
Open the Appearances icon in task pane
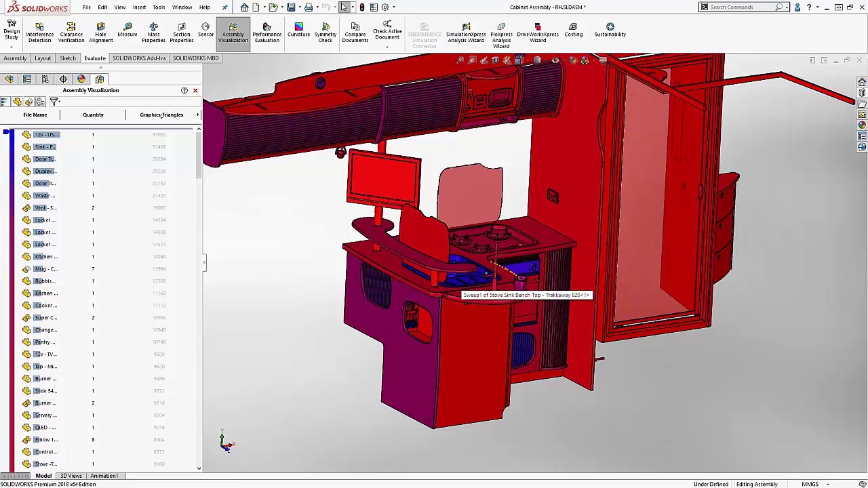click(862, 125)
